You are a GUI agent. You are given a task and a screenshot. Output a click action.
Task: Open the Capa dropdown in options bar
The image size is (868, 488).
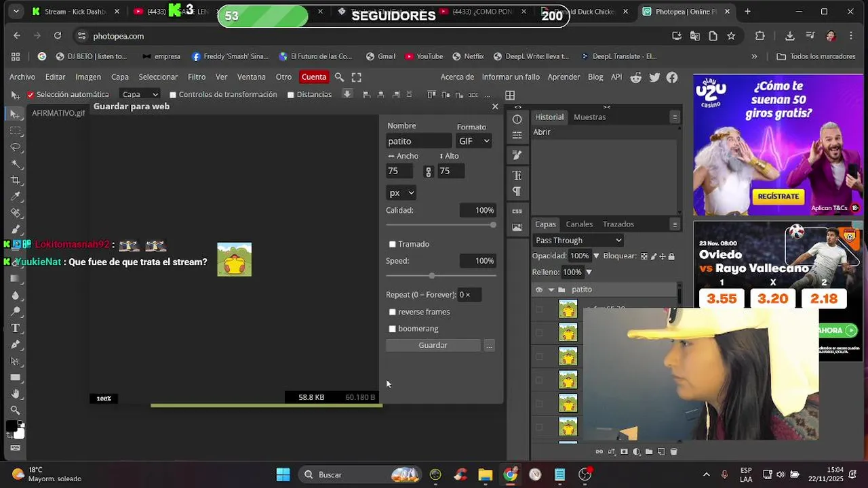140,95
